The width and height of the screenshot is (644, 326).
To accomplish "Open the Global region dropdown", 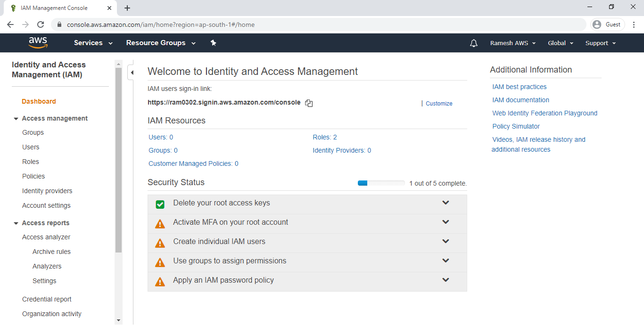I will (561, 43).
